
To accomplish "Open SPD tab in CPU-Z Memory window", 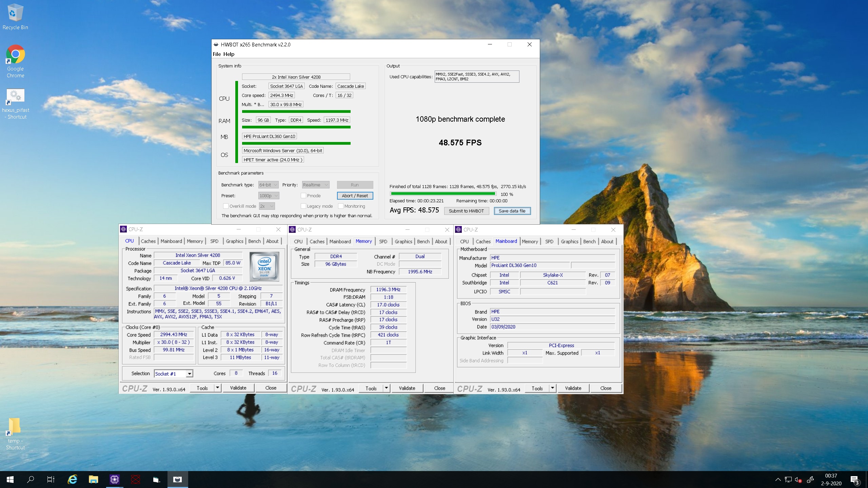I will click(383, 242).
